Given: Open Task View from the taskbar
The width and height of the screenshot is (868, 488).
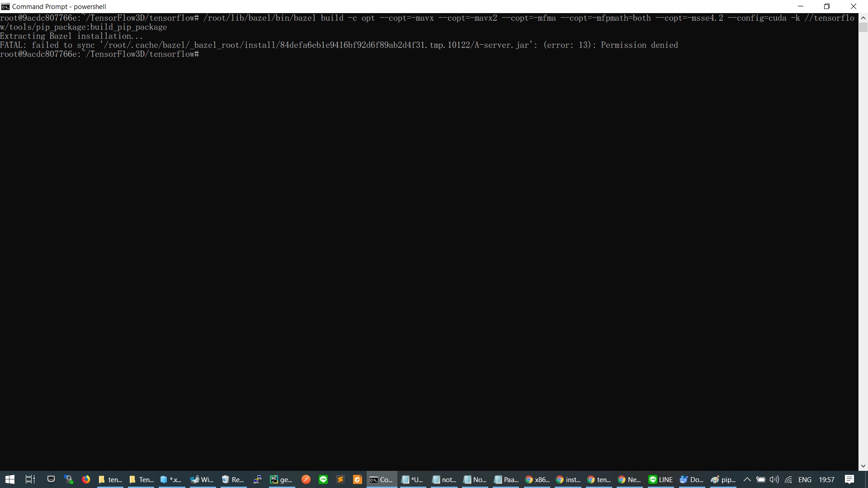Looking at the screenshot, I should point(30,479).
